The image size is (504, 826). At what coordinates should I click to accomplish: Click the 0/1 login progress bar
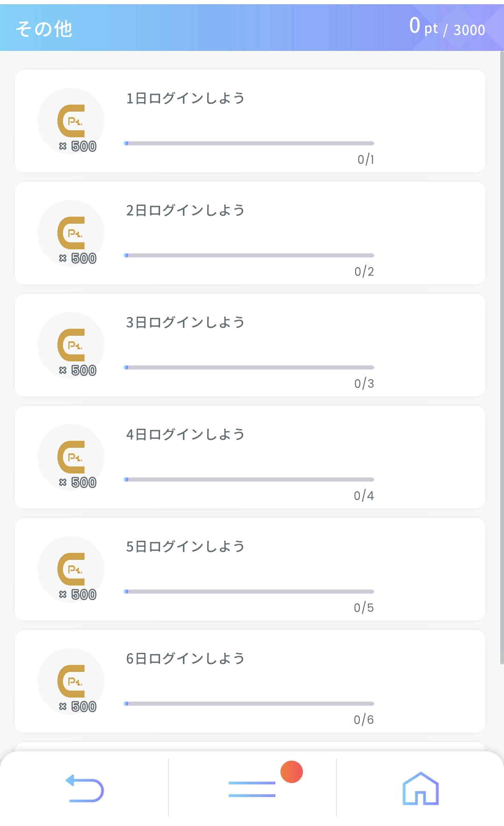(x=249, y=143)
